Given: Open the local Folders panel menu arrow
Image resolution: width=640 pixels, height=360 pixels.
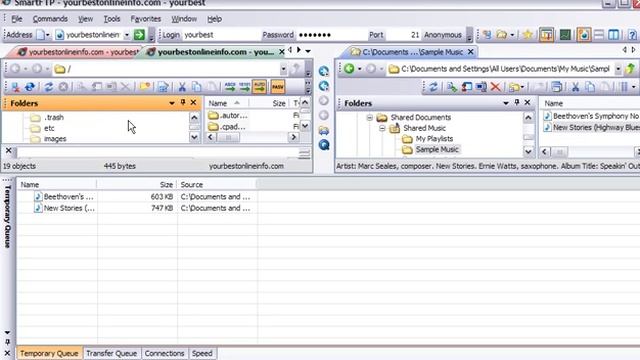Looking at the screenshot, I should click(506, 103).
